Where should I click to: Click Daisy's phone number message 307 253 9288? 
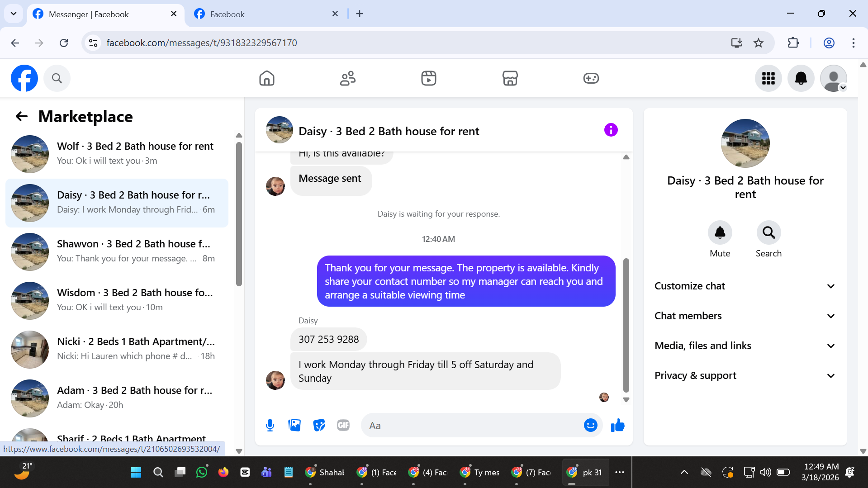click(328, 339)
